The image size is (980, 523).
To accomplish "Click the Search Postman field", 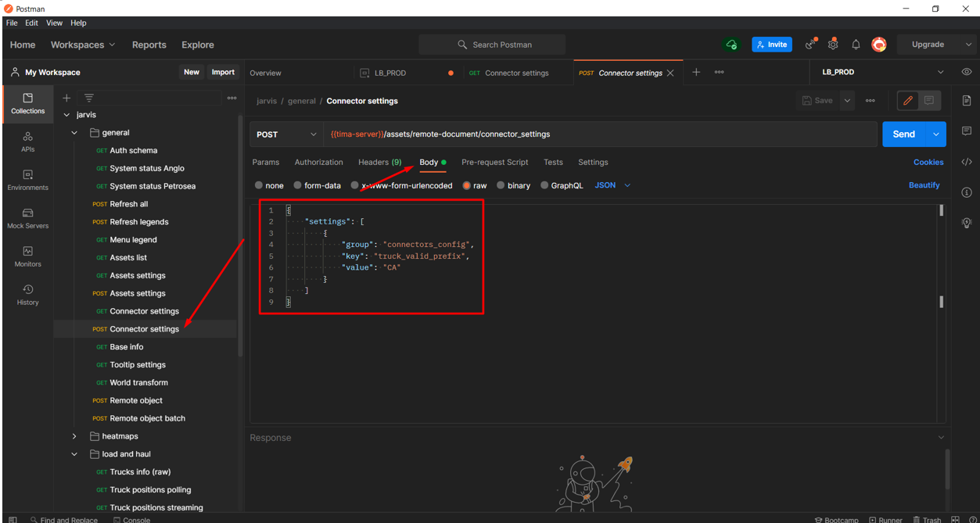I will pos(492,45).
